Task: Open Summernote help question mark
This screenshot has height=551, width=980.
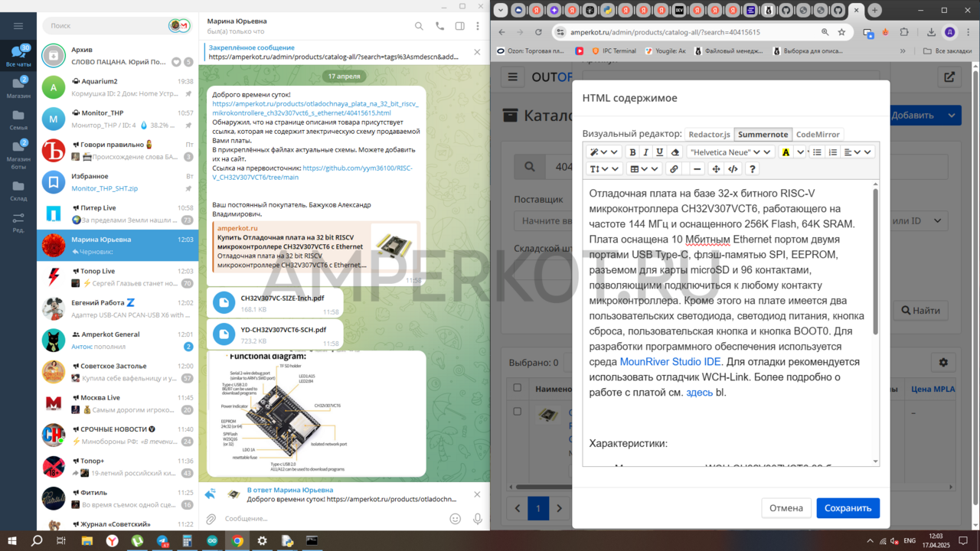Action: point(753,169)
